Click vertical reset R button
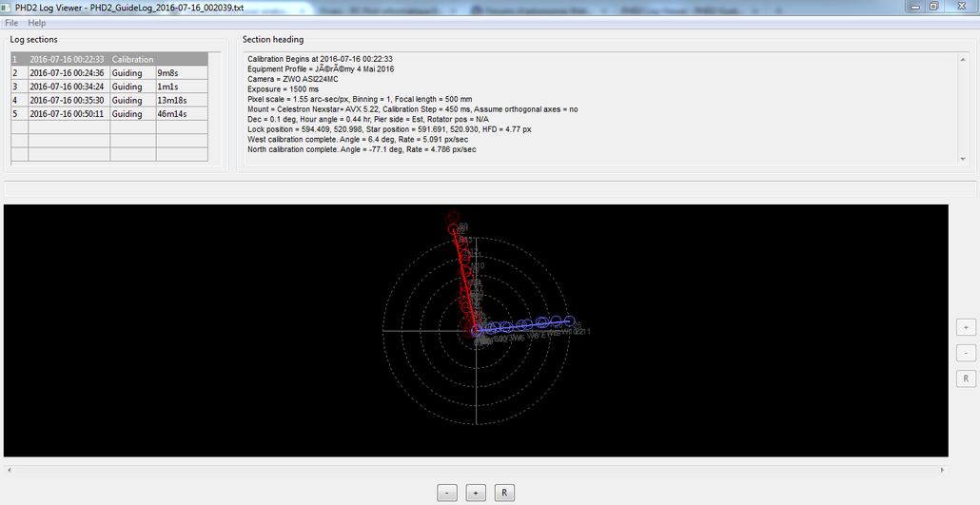 click(966, 379)
